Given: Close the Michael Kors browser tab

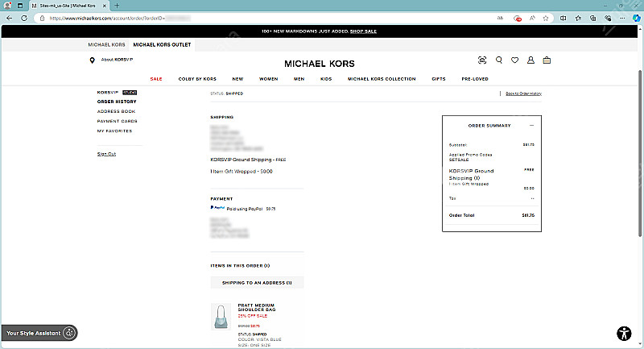Looking at the screenshot, I should click(x=104, y=6).
